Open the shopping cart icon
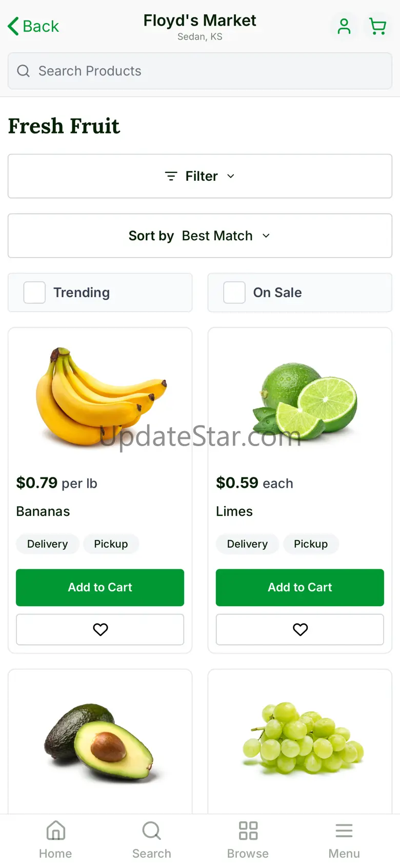The image size is (400, 868). (378, 26)
